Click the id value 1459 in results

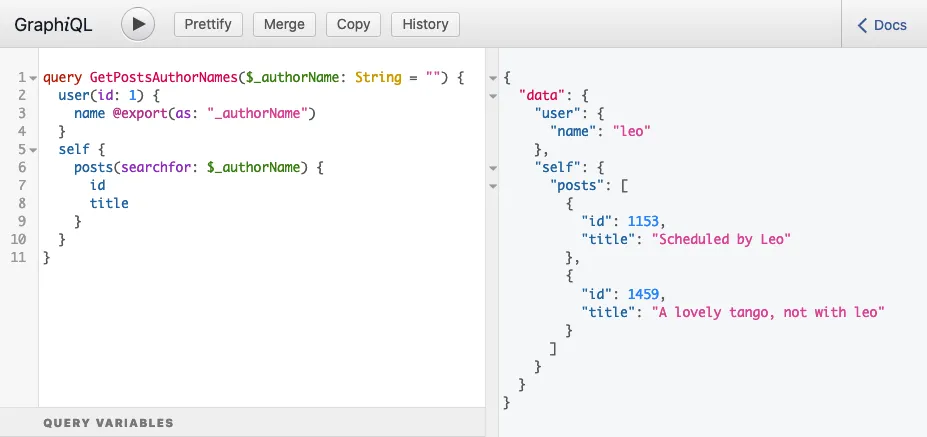(x=643, y=294)
